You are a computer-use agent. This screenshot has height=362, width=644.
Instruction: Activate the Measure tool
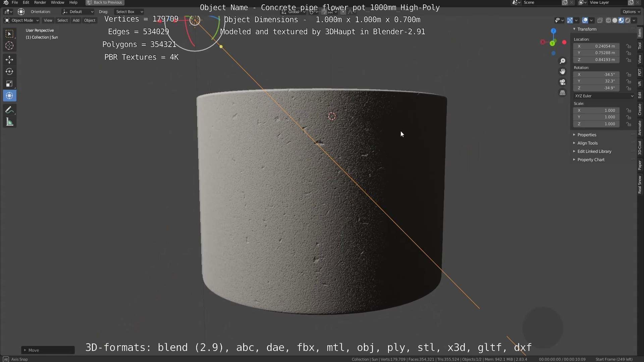(x=9, y=122)
